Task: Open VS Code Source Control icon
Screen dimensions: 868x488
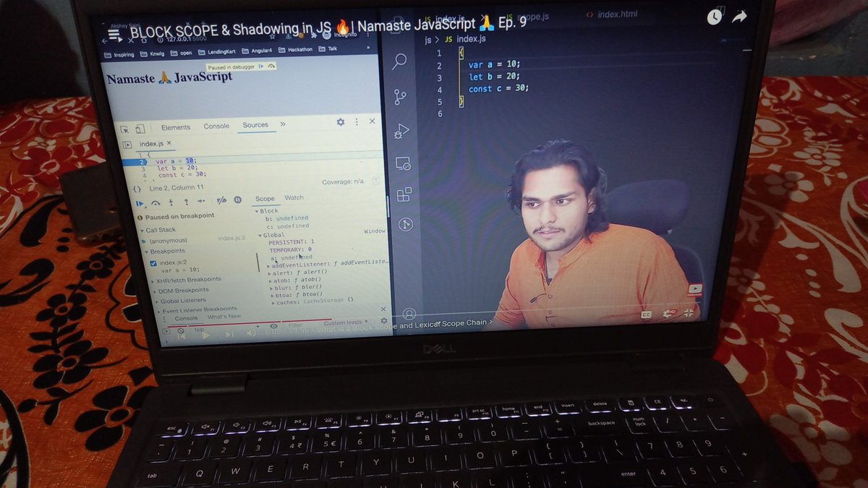Action: 400,98
